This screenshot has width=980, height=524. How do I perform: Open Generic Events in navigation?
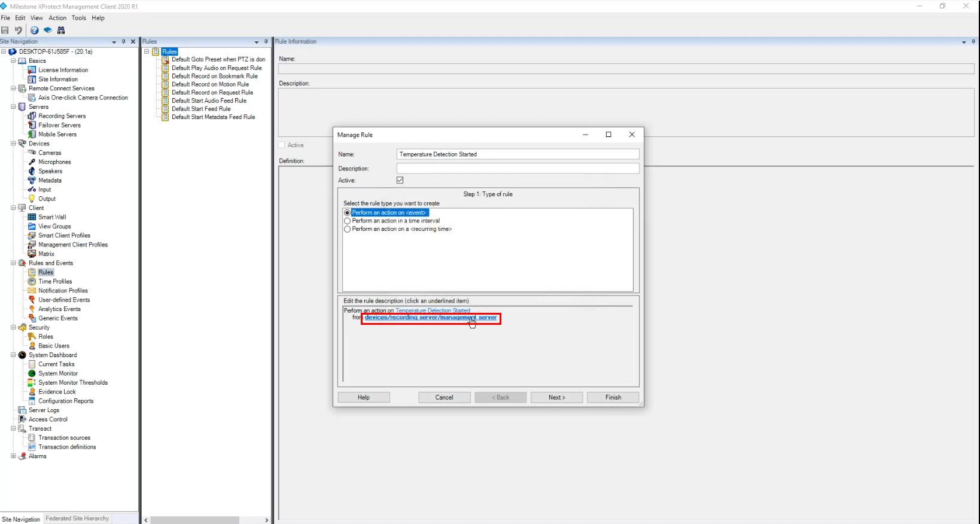coord(58,318)
